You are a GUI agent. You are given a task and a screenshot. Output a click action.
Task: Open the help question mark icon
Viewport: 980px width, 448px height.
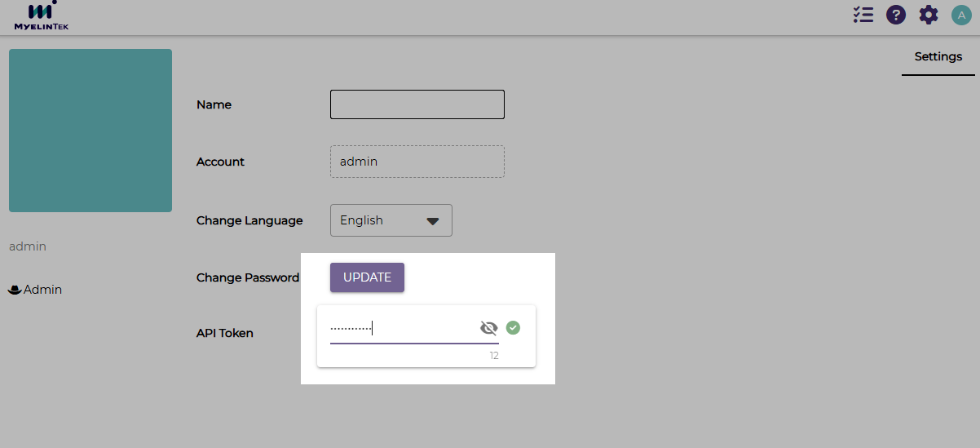tap(896, 15)
